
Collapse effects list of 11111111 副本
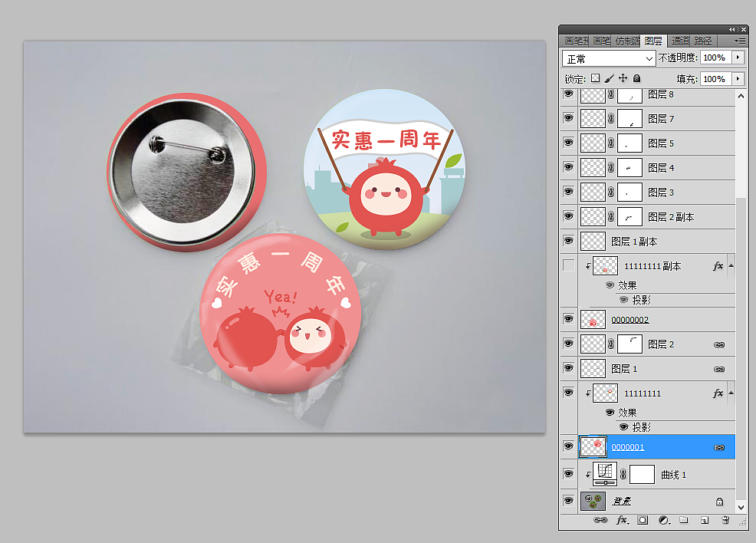point(731,265)
